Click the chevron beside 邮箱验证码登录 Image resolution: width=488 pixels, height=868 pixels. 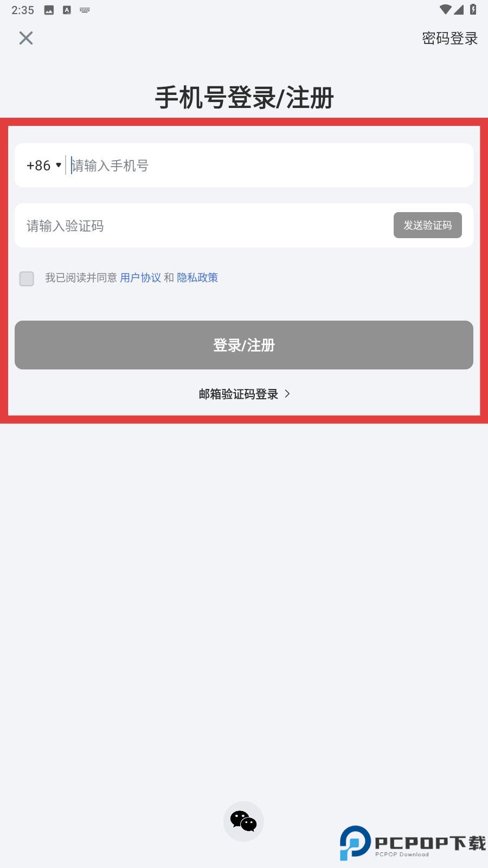tap(287, 394)
